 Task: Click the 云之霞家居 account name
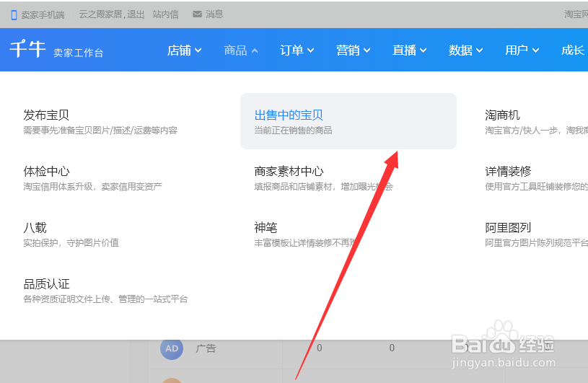coord(100,14)
